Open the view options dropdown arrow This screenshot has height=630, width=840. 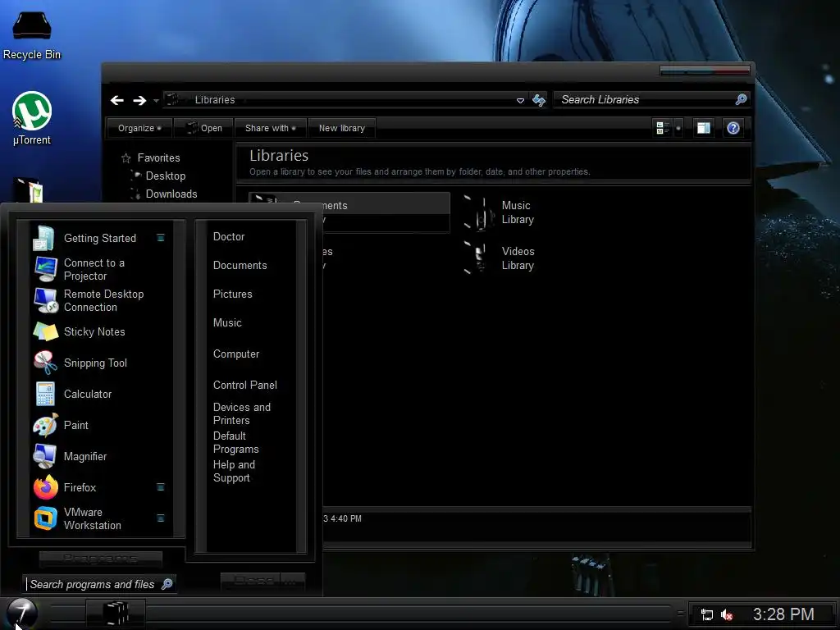(x=678, y=128)
